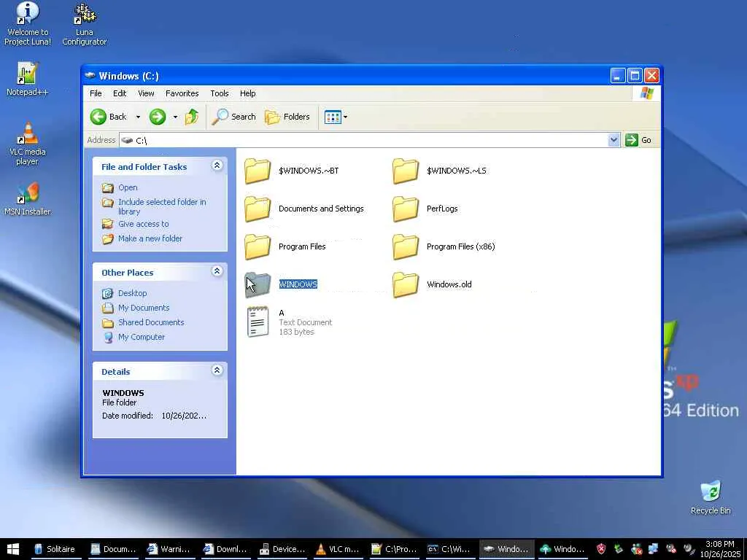The image size is (747, 560).
Task: Open the File menu
Action: (96, 93)
